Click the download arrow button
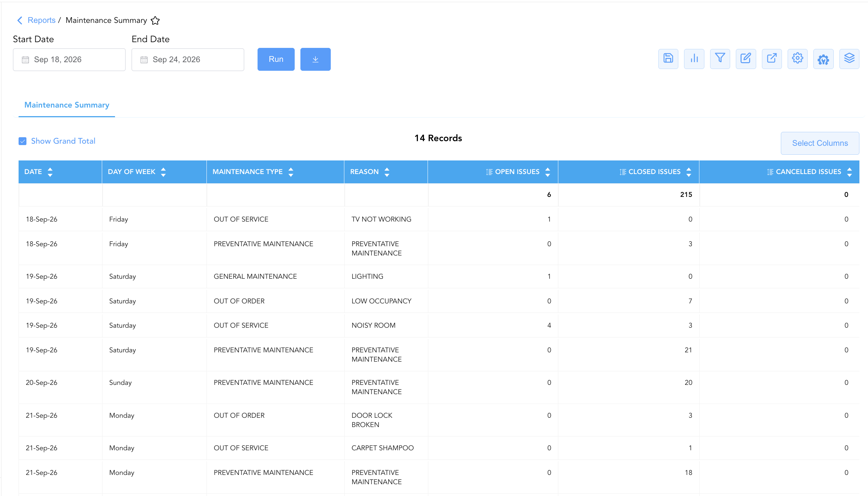 [x=315, y=59]
